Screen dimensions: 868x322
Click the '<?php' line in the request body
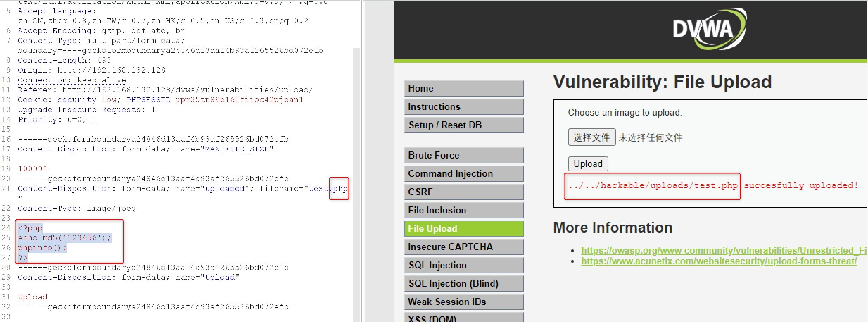pos(30,228)
